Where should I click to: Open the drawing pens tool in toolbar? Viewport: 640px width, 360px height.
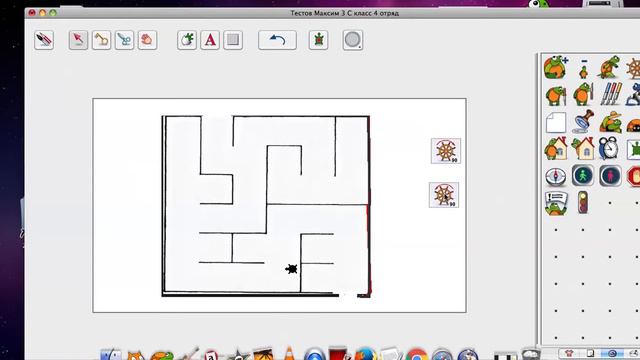tap(44, 40)
